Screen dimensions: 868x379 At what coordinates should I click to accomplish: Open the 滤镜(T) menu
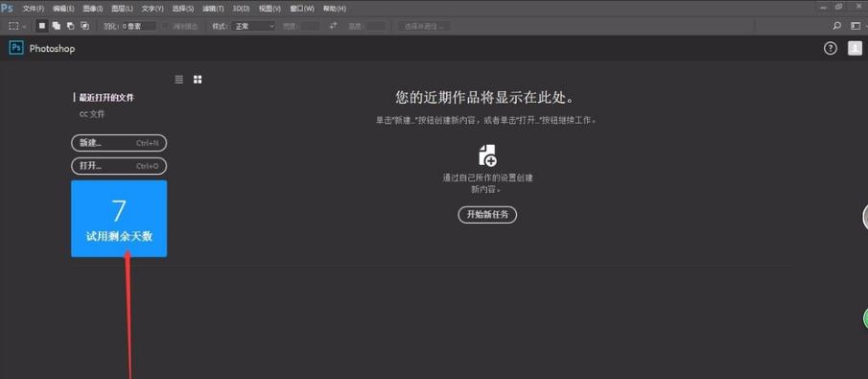213,9
